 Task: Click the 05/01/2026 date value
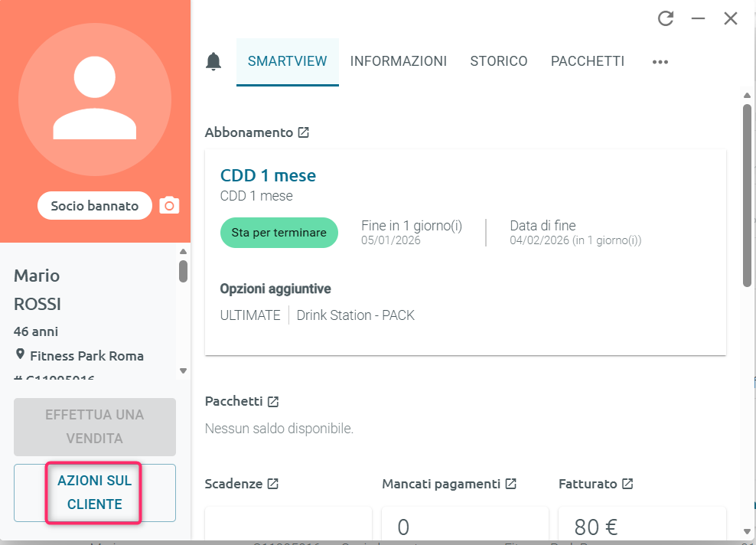click(x=391, y=240)
